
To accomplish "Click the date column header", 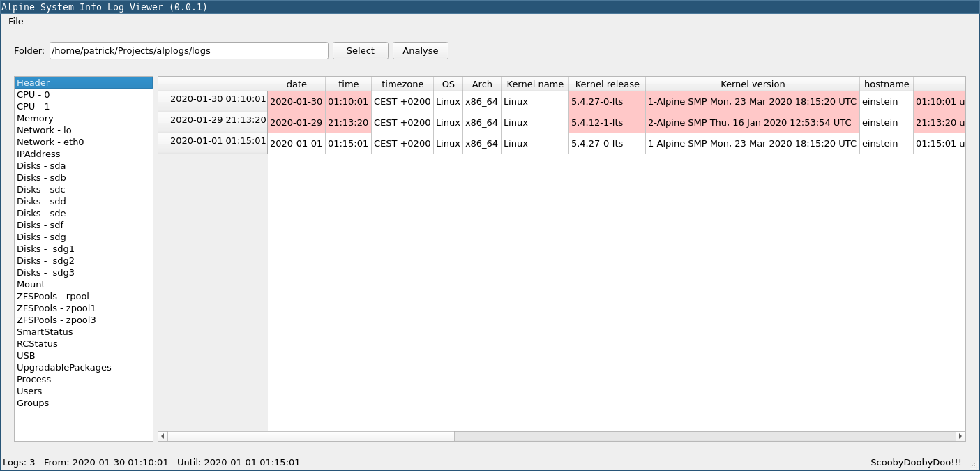I will click(296, 84).
